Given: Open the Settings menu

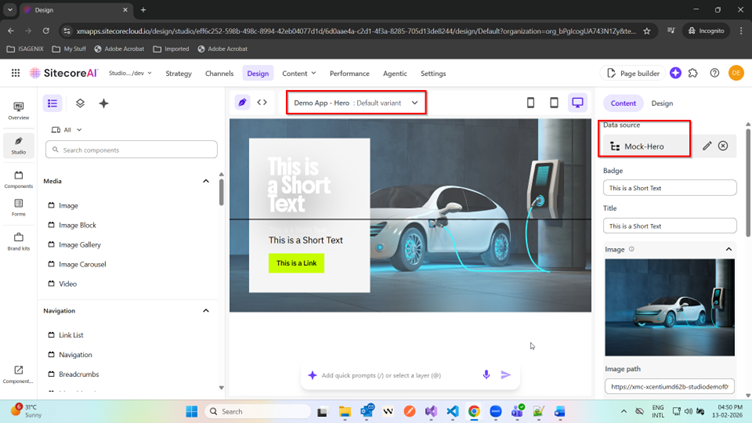Looking at the screenshot, I should 433,73.
